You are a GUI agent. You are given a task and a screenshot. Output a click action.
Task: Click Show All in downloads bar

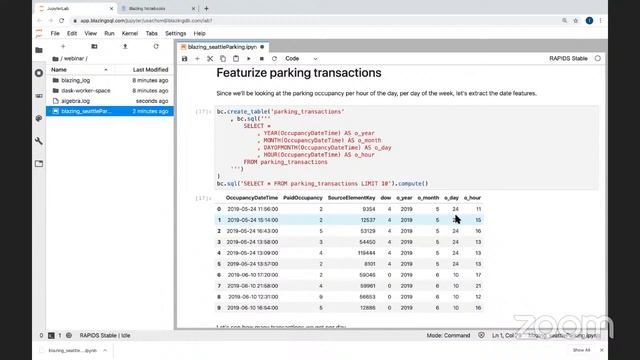[581, 350]
